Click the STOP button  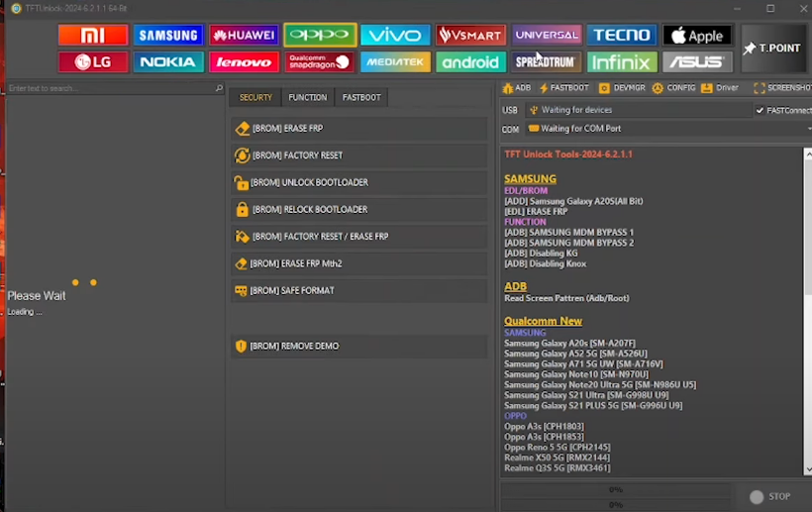click(x=770, y=496)
